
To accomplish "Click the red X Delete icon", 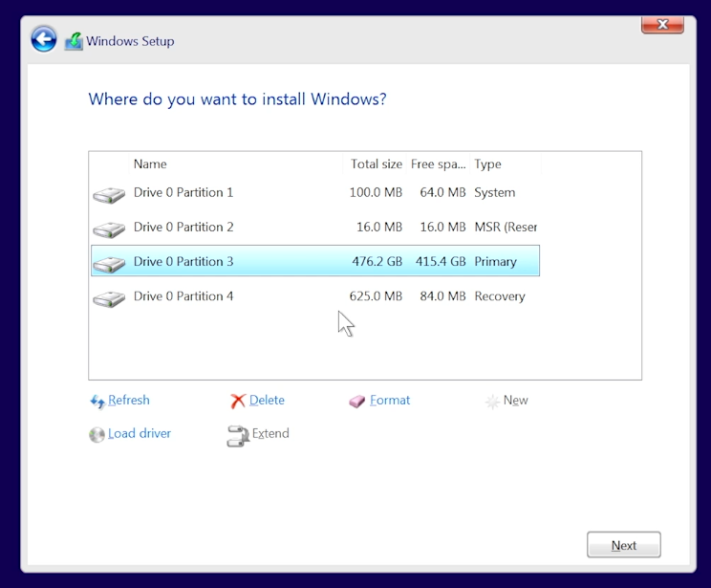I will pyautogui.click(x=238, y=401).
